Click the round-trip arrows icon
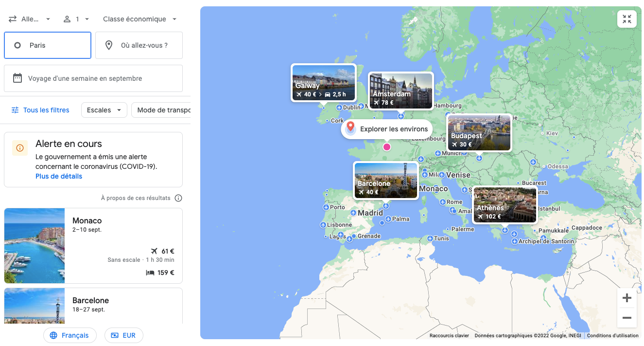The width and height of the screenshot is (644, 346). [13, 19]
